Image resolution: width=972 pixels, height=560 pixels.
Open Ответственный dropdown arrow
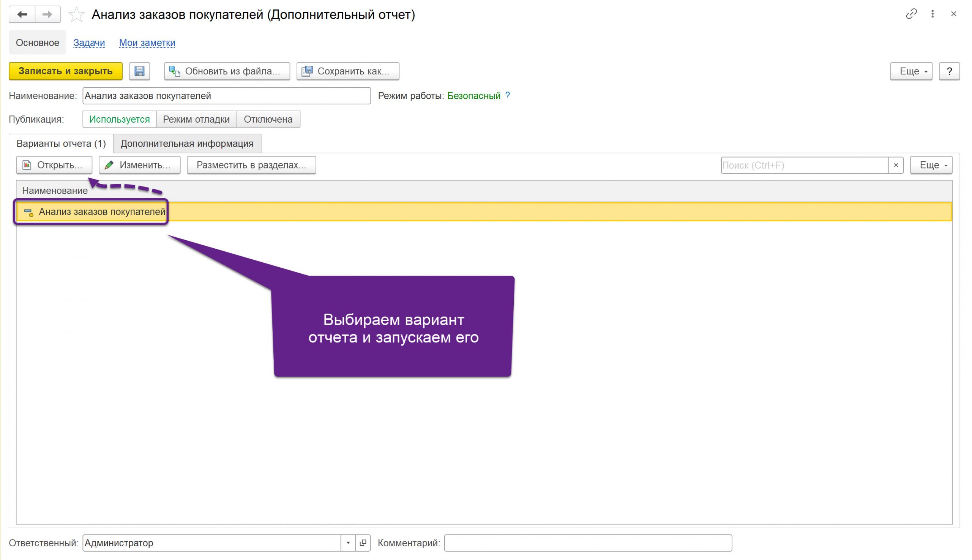pos(348,543)
